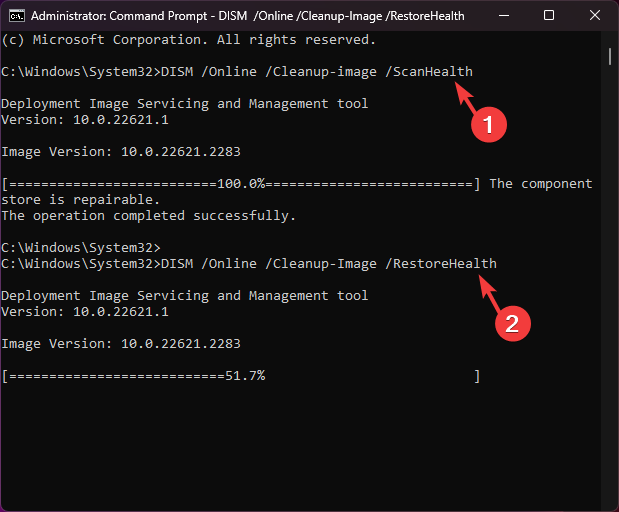The height and width of the screenshot is (512, 619).
Task: Click the red number 1 badge
Action: (x=489, y=124)
